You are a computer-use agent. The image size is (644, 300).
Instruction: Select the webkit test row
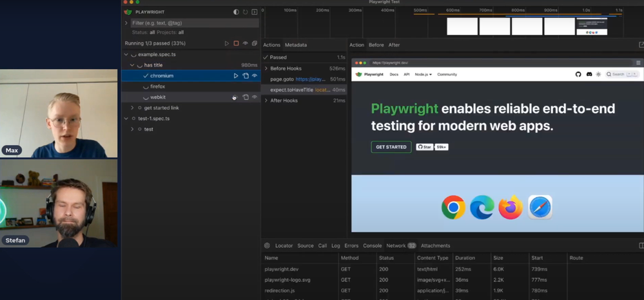(x=191, y=97)
